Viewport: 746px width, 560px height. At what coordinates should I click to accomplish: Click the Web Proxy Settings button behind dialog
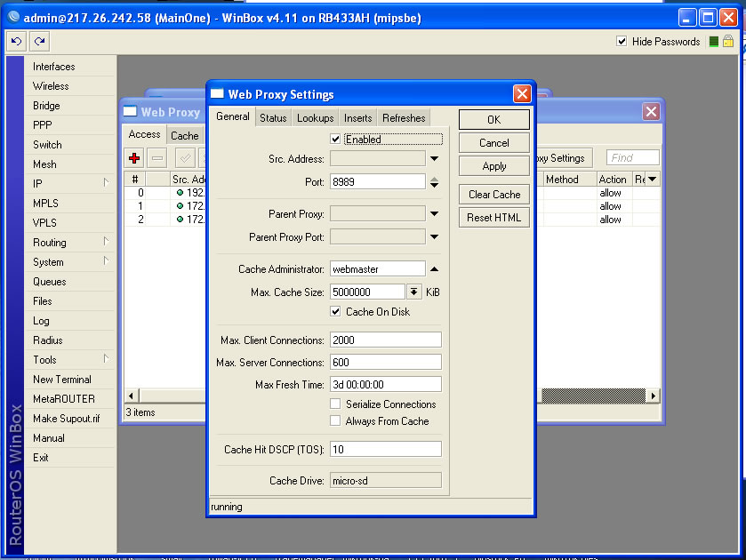pyautogui.click(x=564, y=158)
